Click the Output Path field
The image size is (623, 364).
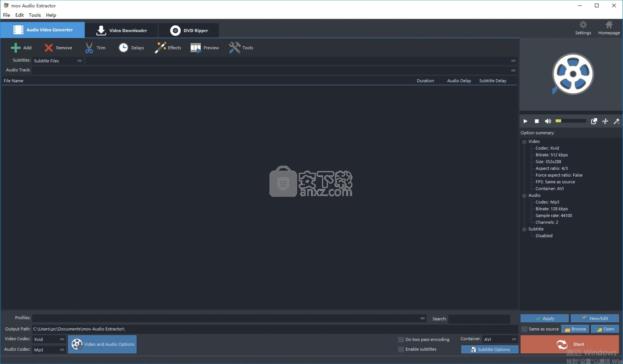[x=275, y=329]
